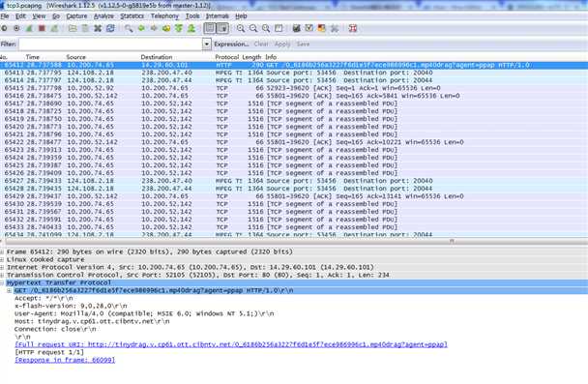Edit display filters icon

click(x=309, y=28)
